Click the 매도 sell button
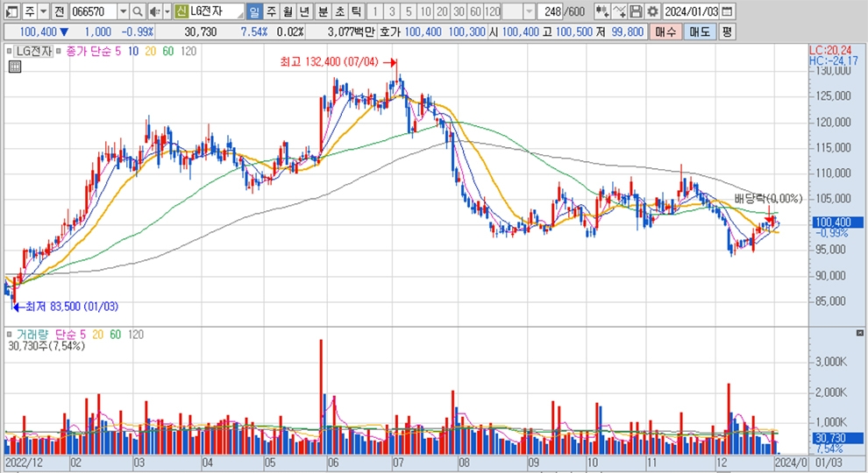The height and width of the screenshot is (473, 868). pos(699,32)
